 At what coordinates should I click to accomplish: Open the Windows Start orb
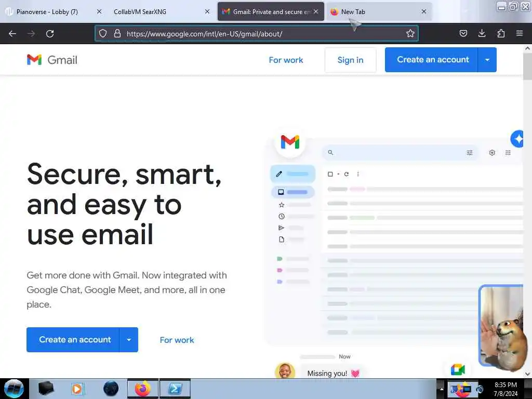[14, 389]
